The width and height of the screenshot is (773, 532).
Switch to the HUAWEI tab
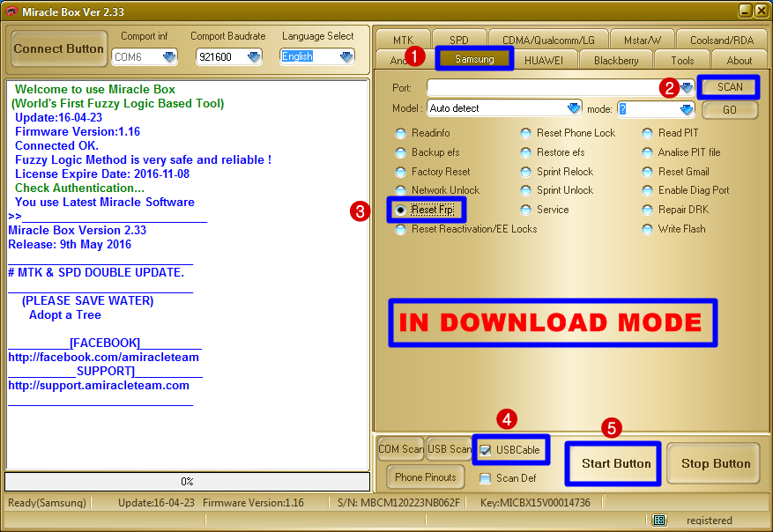click(x=543, y=60)
